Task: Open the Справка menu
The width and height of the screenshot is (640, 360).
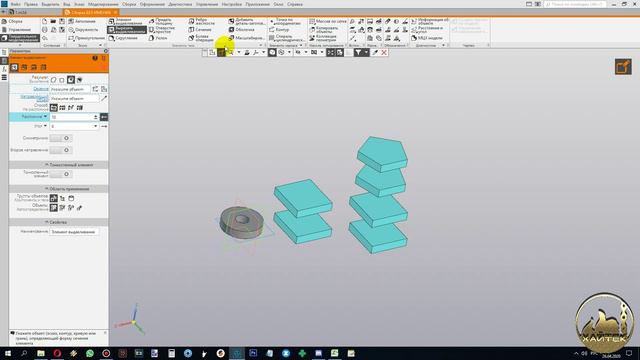Action: pos(295,4)
